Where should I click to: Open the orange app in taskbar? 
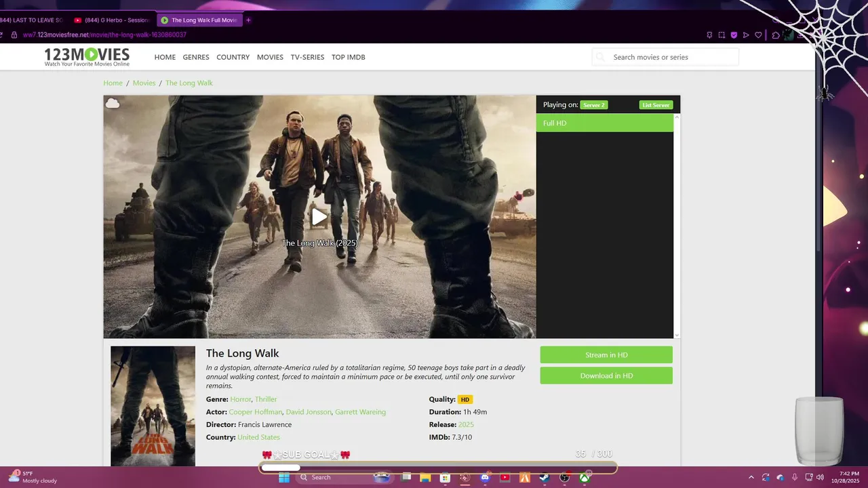(524, 477)
